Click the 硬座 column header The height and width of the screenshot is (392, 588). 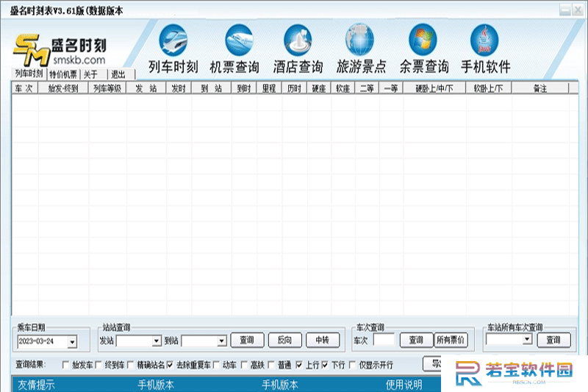[319, 88]
